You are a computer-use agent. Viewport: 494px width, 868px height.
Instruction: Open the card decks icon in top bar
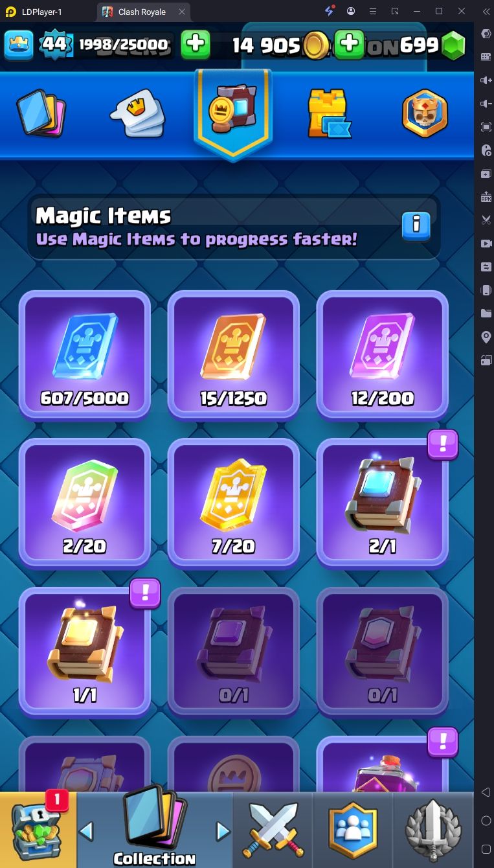click(x=41, y=113)
